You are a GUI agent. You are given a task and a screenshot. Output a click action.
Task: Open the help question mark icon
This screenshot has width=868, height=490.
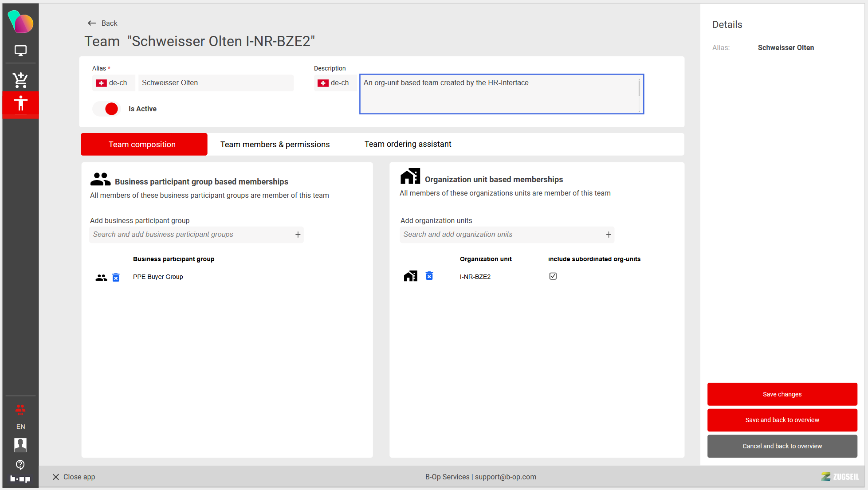pyautogui.click(x=20, y=464)
